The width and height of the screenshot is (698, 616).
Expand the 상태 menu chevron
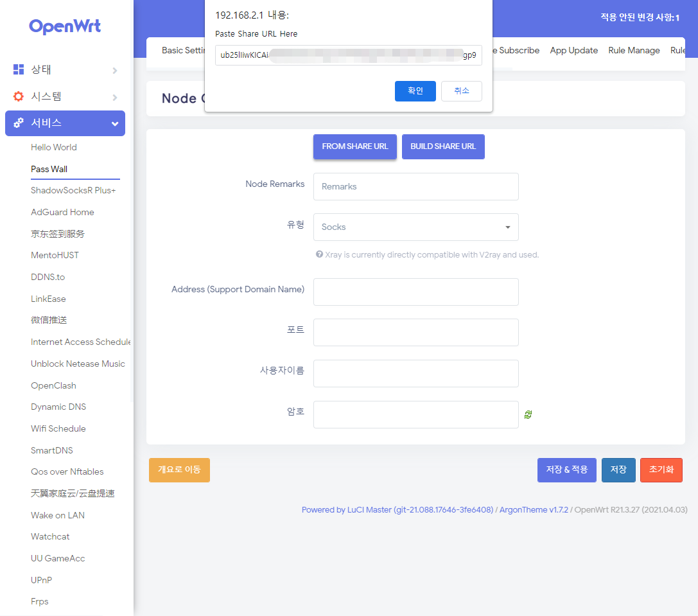click(115, 71)
